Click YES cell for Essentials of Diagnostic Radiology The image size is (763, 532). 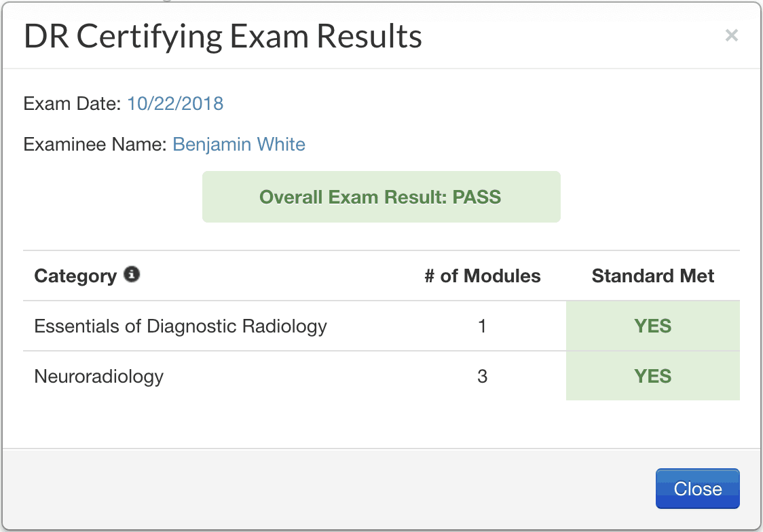coord(652,326)
